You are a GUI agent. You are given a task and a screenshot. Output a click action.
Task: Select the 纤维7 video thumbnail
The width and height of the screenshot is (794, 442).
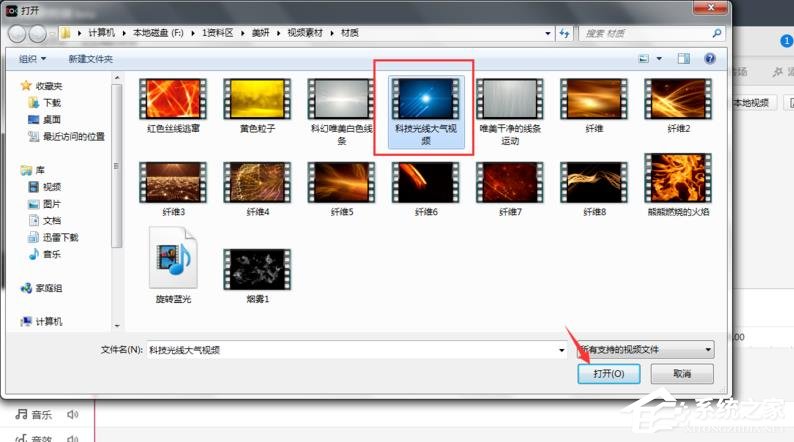tap(510, 183)
